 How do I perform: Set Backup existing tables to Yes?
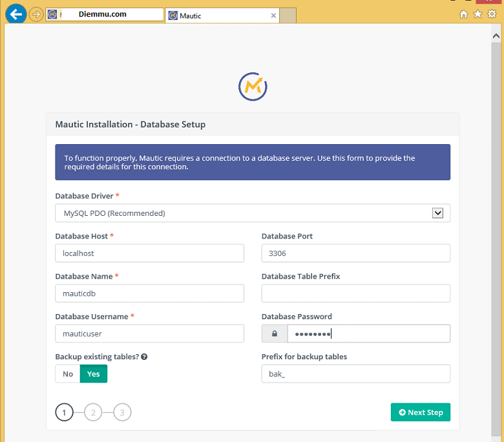coord(94,374)
